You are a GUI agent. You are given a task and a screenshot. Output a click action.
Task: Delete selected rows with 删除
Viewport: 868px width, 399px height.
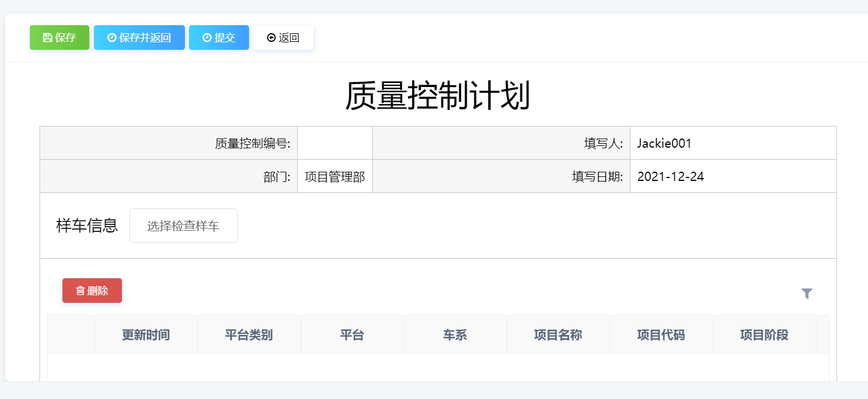coord(92,290)
